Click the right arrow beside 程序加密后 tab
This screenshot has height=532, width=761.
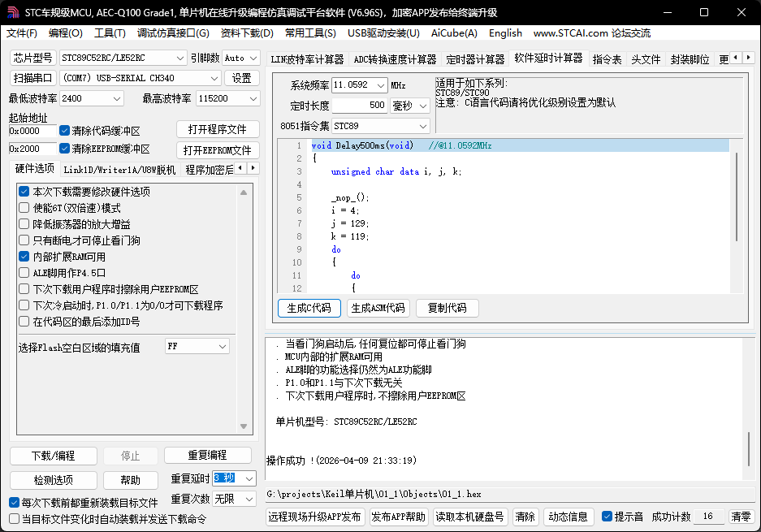[x=253, y=166]
